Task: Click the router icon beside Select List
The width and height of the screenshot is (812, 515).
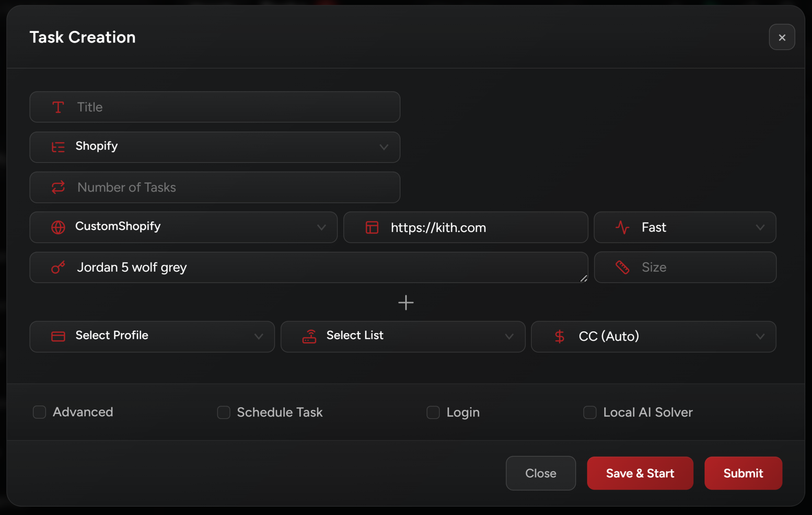Action: tap(309, 337)
